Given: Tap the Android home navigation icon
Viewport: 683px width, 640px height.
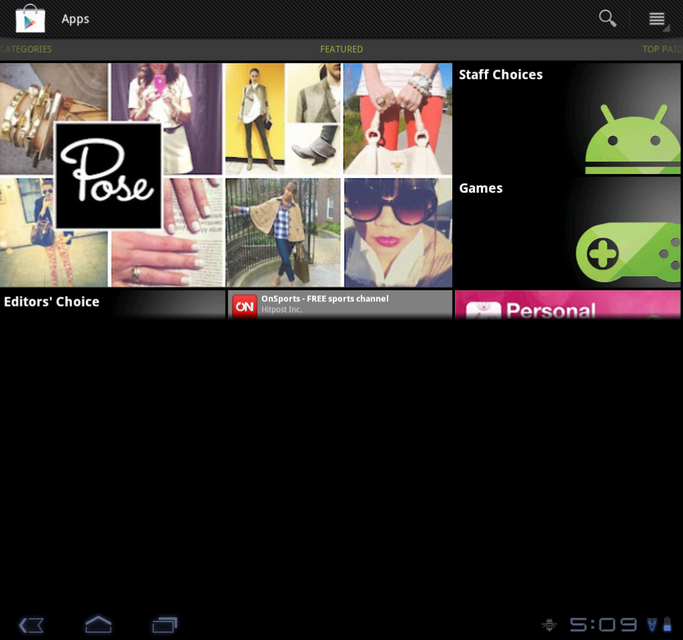Looking at the screenshot, I should pos(98,624).
